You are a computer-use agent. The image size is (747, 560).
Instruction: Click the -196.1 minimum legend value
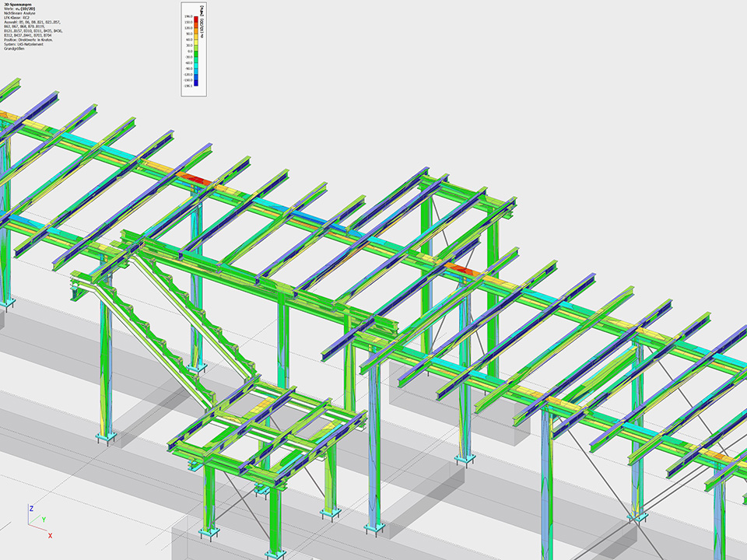point(188,86)
